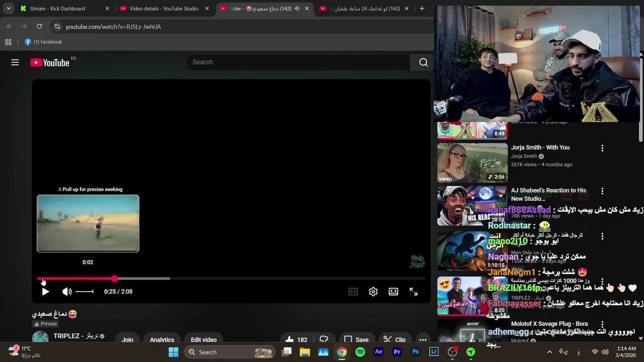Adjust the video volume slider
This screenshot has width=644, height=362.
coord(85,292)
